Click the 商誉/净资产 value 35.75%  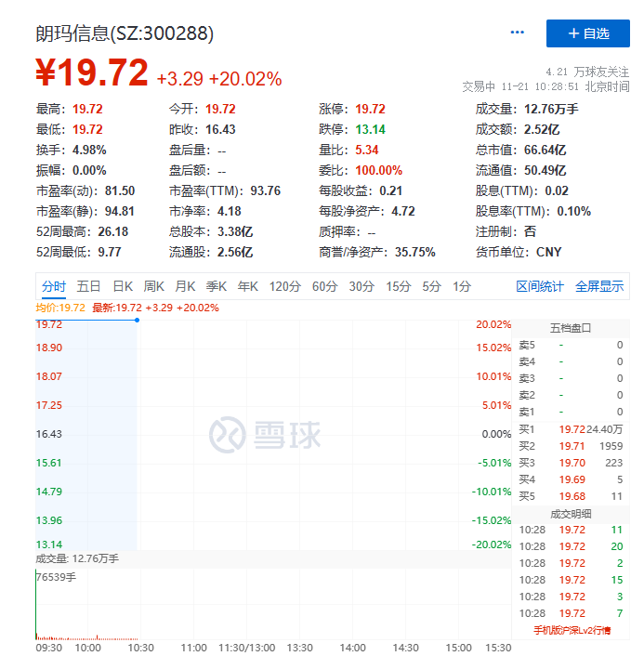coord(415,253)
